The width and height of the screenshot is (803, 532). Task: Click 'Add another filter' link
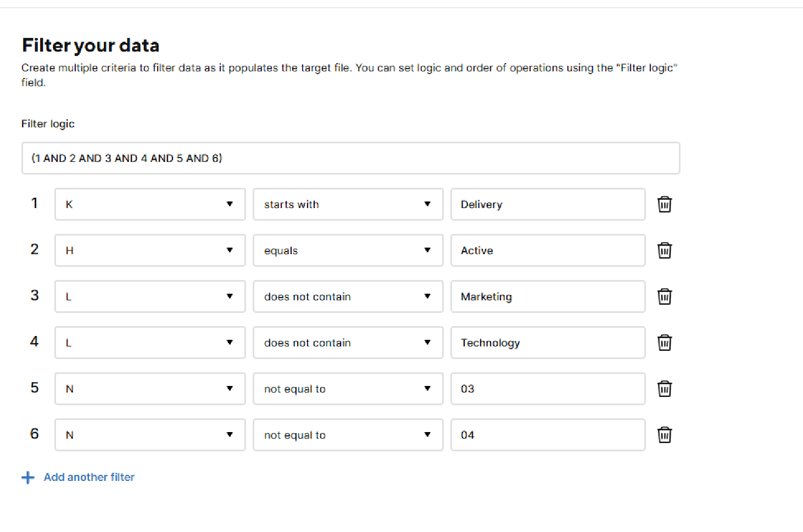pos(89,477)
